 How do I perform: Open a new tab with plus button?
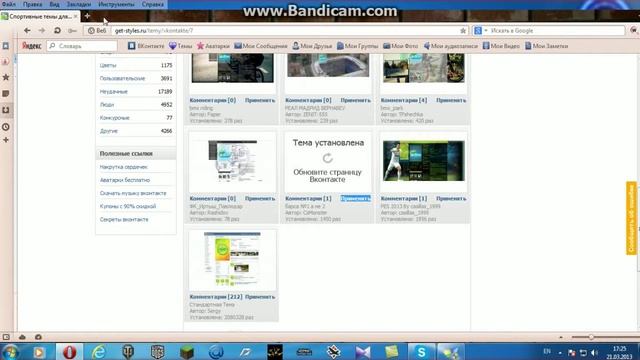[x=87, y=16]
